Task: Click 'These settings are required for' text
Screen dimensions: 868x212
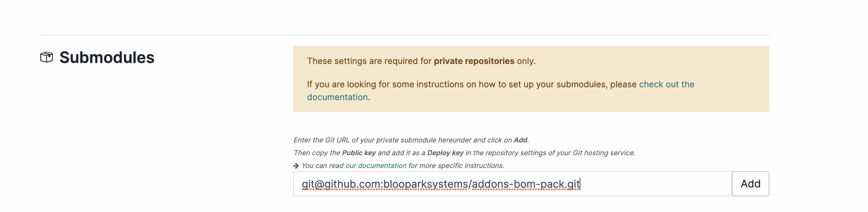Action: tap(369, 61)
